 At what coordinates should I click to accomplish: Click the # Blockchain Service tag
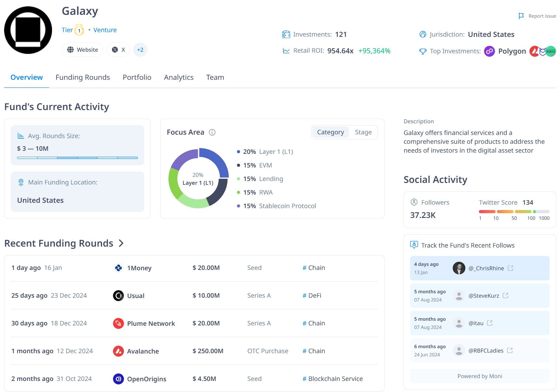pos(333,379)
